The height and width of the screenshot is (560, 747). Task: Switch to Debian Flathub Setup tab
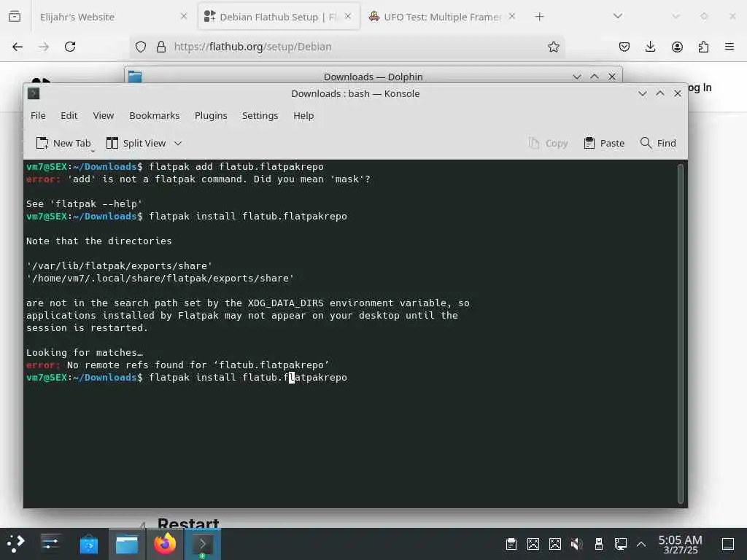point(279,17)
